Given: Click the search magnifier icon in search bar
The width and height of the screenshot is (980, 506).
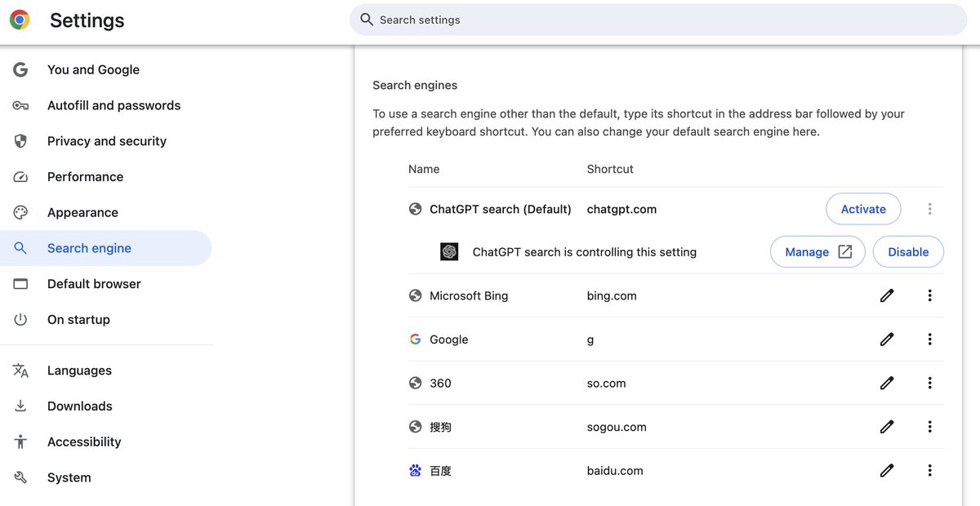Looking at the screenshot, I should [x=367, y=20].
